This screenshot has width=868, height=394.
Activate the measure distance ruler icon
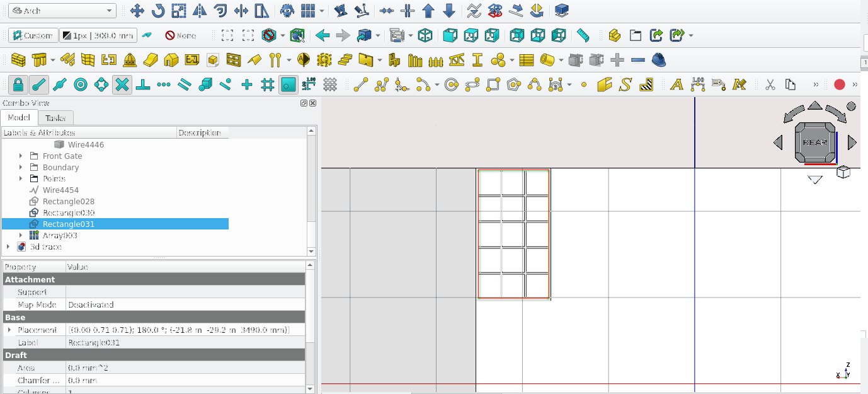tap(583, 35)
